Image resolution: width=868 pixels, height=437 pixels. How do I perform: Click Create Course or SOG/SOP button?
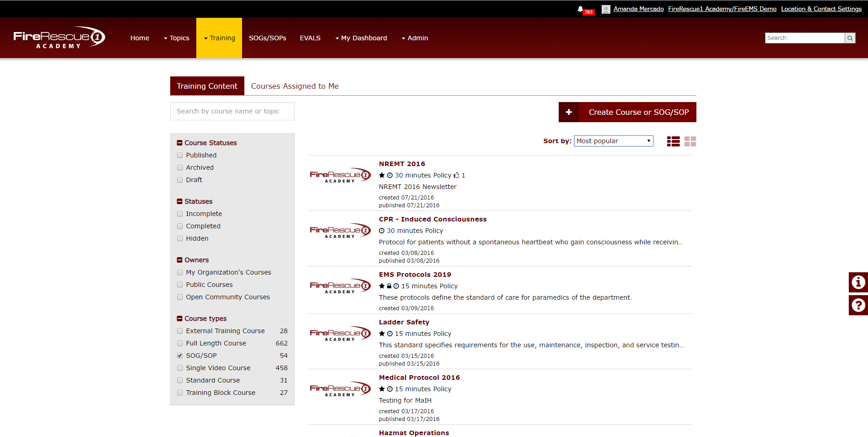627,112
